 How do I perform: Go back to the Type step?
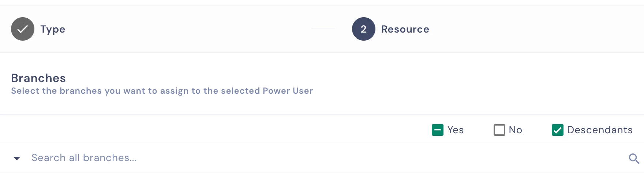pos(53,29)
